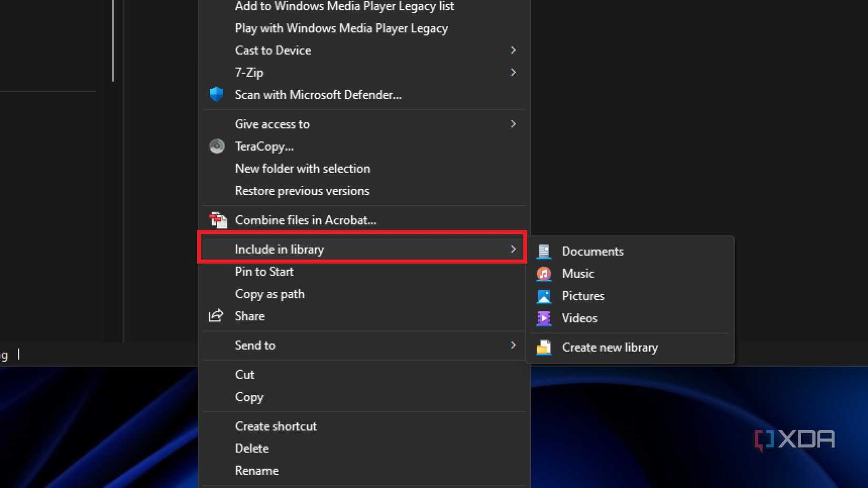The image size is (868, 488).
Task: Click the Pictures library icon
Action: [544, 296]
